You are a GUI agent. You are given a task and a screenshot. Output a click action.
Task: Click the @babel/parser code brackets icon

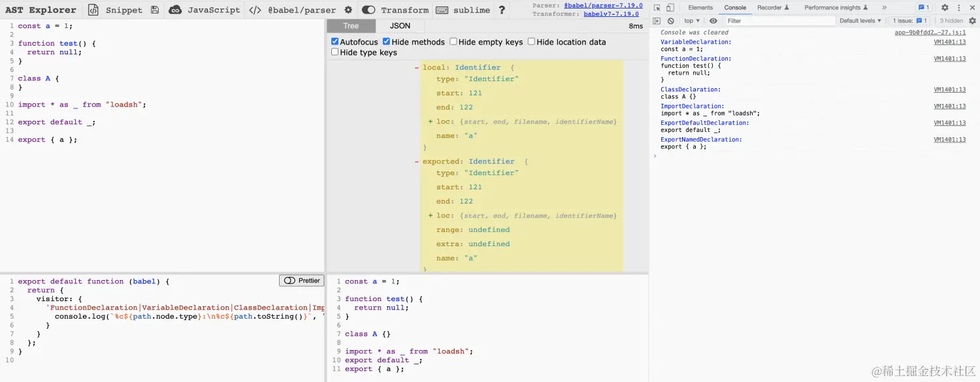click(255, 10)
